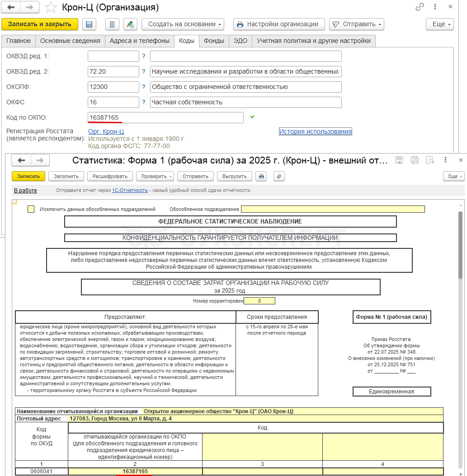Switch to the ЭДО tab
This screenshot has height=476, width=467.
[x=241, y=41]
